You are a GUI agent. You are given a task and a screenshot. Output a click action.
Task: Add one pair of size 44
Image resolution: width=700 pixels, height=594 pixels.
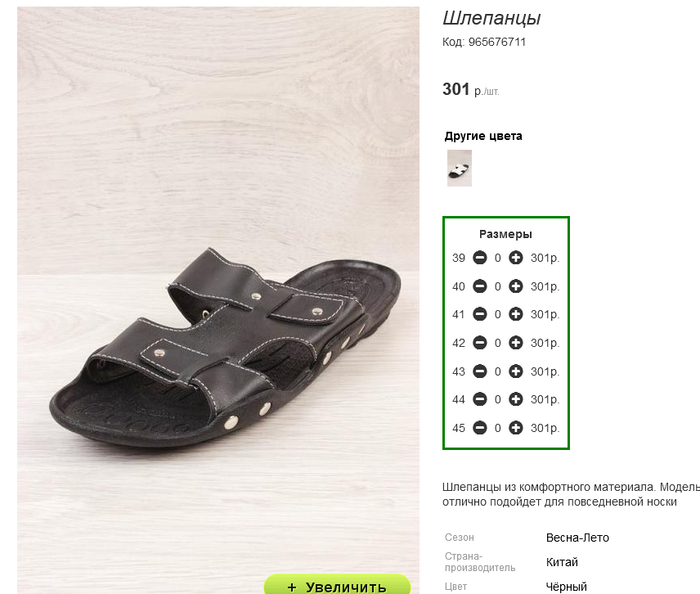(516, 399)
